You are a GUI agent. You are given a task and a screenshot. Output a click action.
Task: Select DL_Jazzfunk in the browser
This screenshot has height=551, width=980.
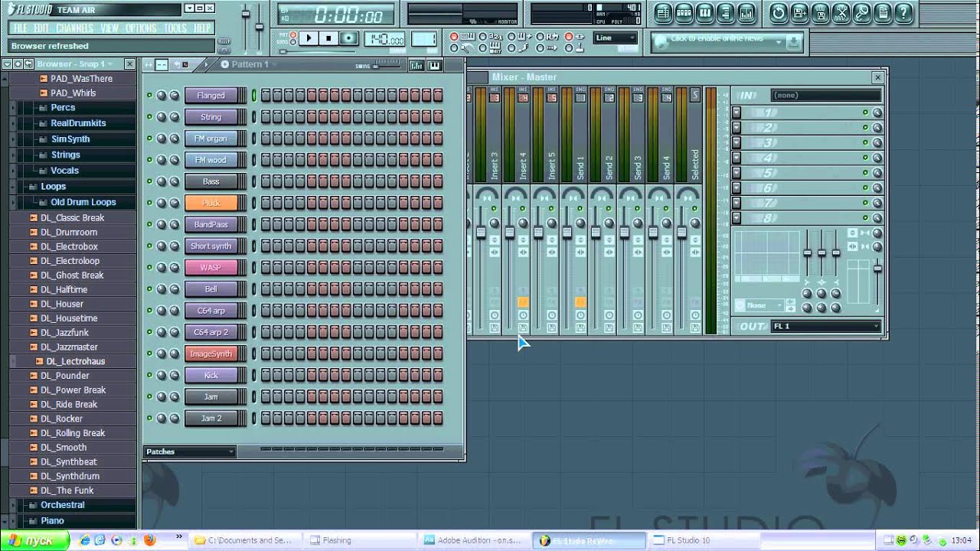pyautogui.click(x=64, y=333)
